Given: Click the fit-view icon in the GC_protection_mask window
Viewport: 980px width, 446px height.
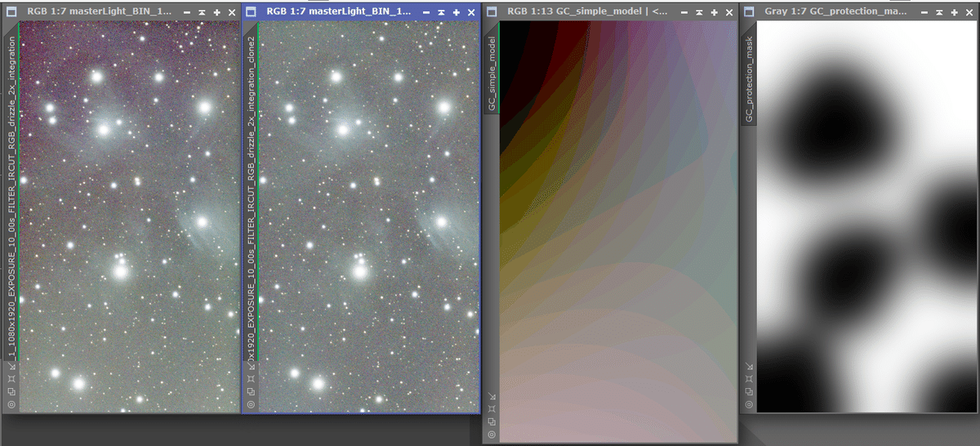Looking at the screenshot, I should coord(749,379).
